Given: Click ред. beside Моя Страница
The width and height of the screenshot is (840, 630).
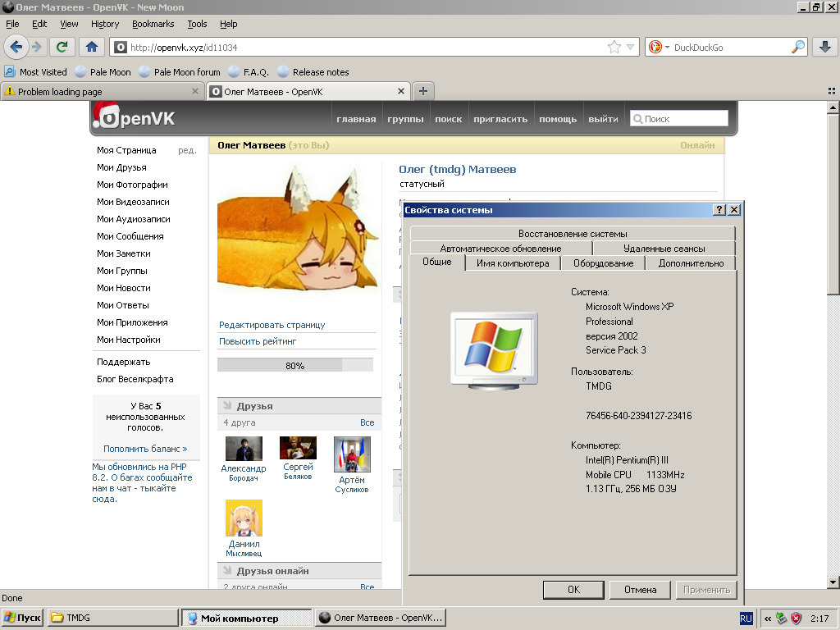Looking at the screenshot, I should 187,151.
